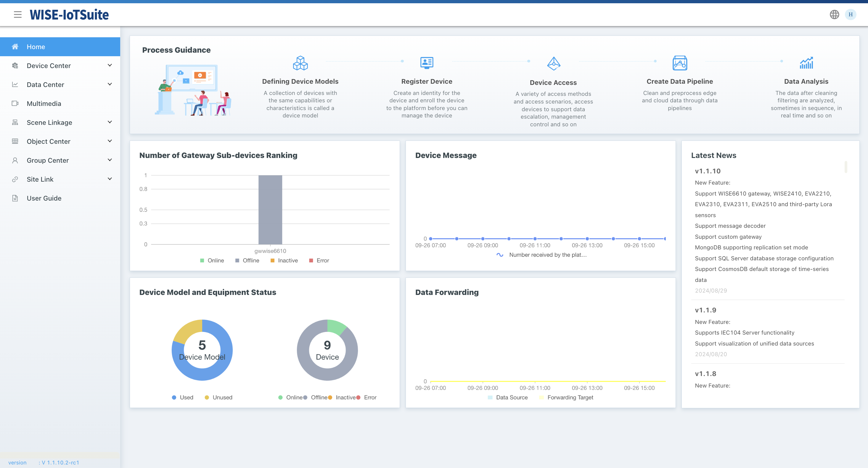The width and height of the screenshot is (868, 468).
Task: Click the Register Device ID card icon
Action: pos(427,63)
